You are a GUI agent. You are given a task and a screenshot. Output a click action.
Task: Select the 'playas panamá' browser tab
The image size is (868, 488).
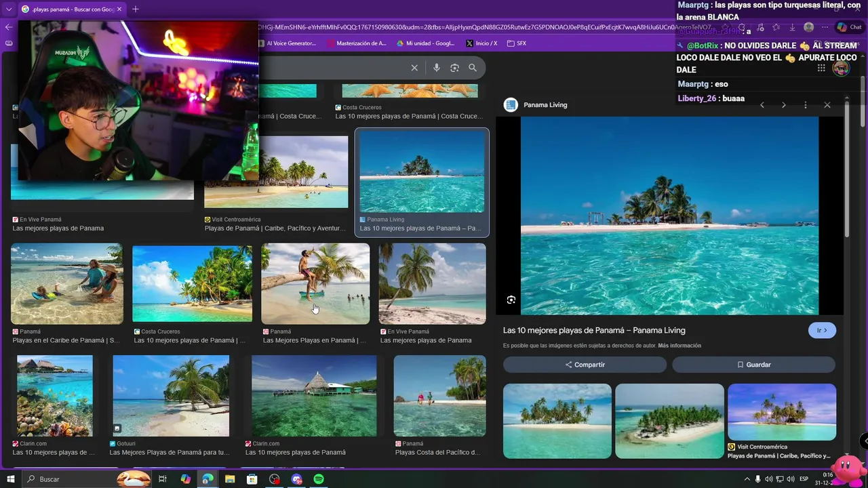pyautogui.click(x=71, y=9)
